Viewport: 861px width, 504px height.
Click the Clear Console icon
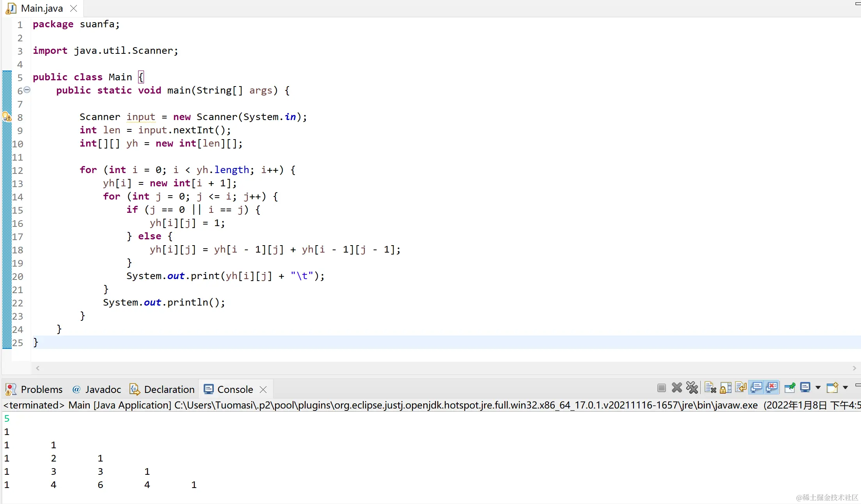tap(710, 388)
